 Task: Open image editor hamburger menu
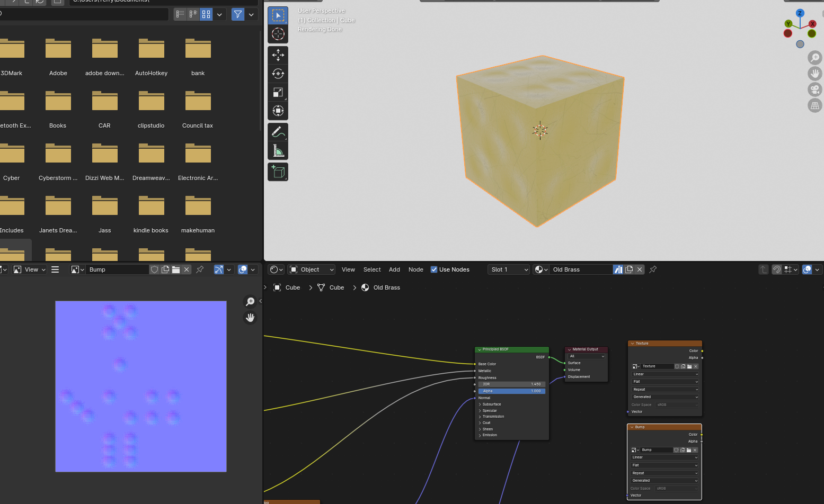click(x=55, y=269)
